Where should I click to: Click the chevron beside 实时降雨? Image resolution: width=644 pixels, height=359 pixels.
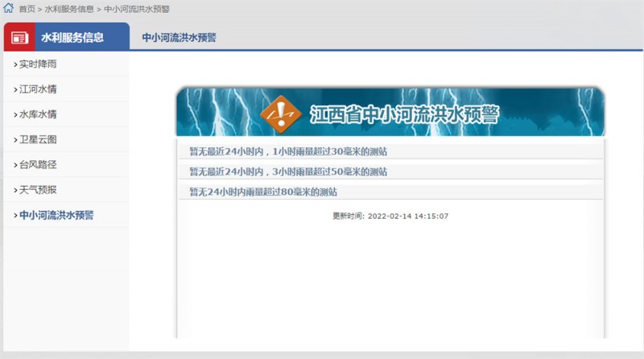coord(15,64)
